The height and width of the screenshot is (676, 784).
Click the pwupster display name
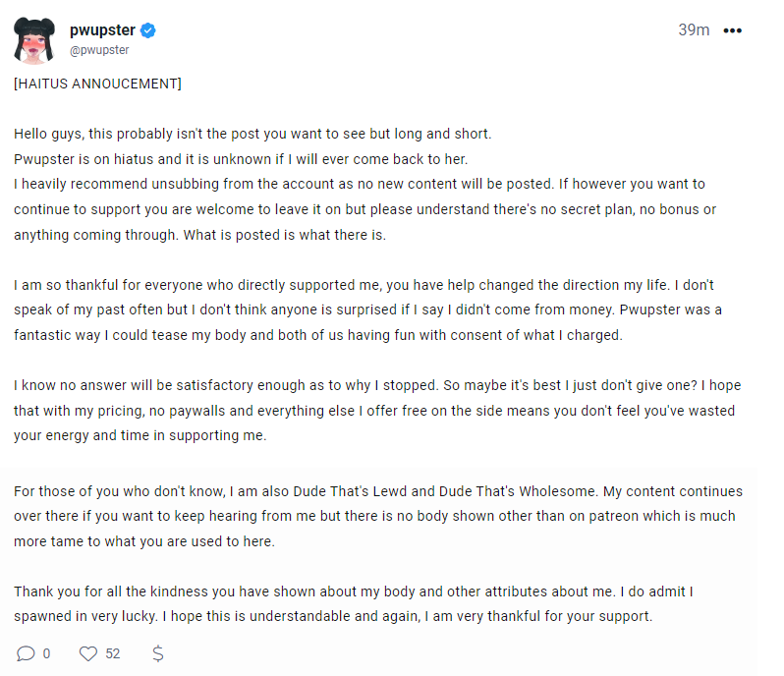point(102,30)
